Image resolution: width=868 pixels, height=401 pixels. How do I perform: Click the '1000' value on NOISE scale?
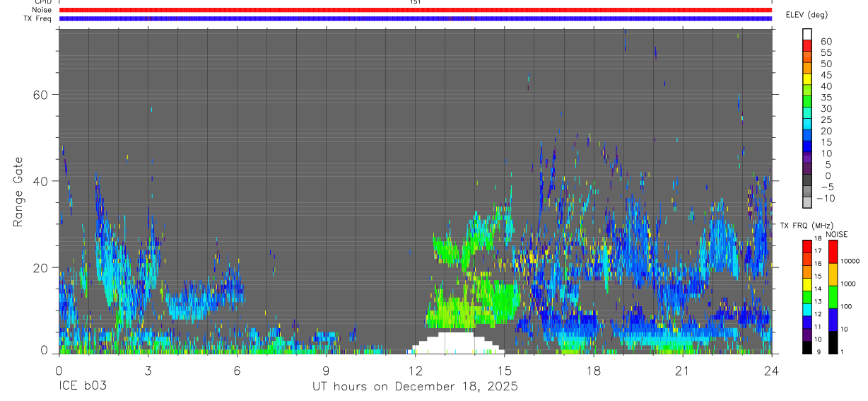click(x=847, y=284)
